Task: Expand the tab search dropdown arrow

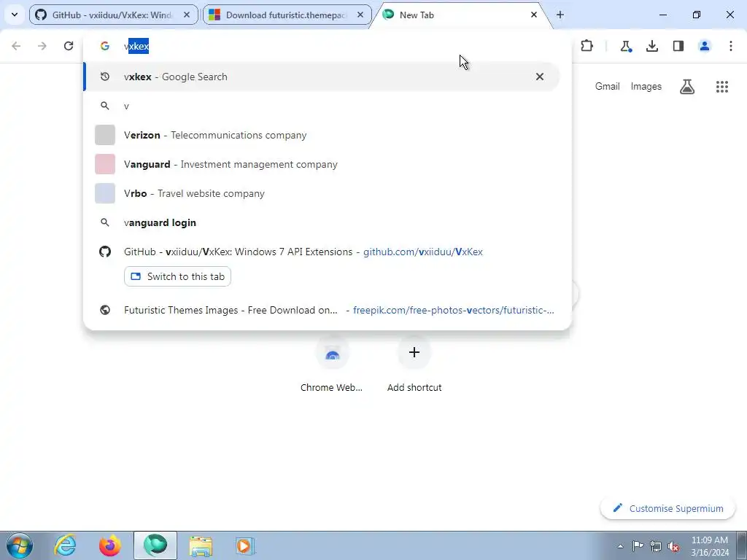Action: point(15,15)
